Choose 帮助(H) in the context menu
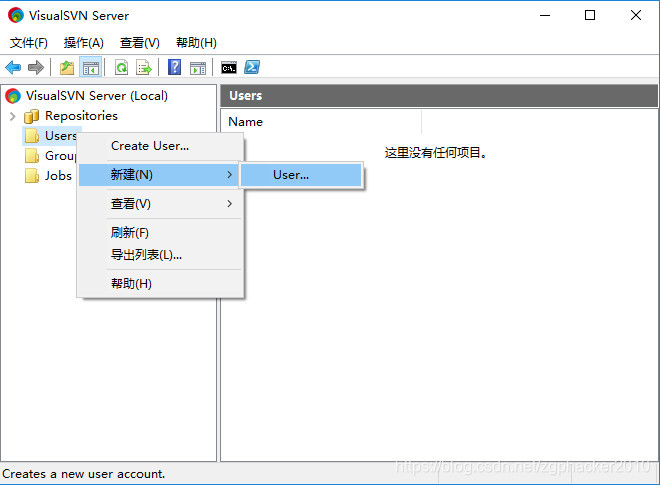The width and height of the screenshot is (660, 485). (161, 283)
